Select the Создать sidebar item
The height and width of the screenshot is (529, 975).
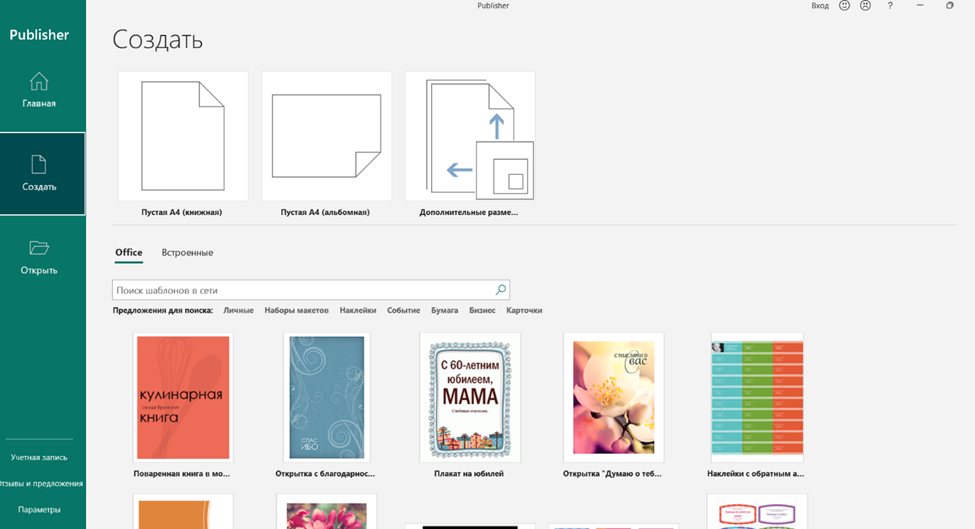click(42, 174)
